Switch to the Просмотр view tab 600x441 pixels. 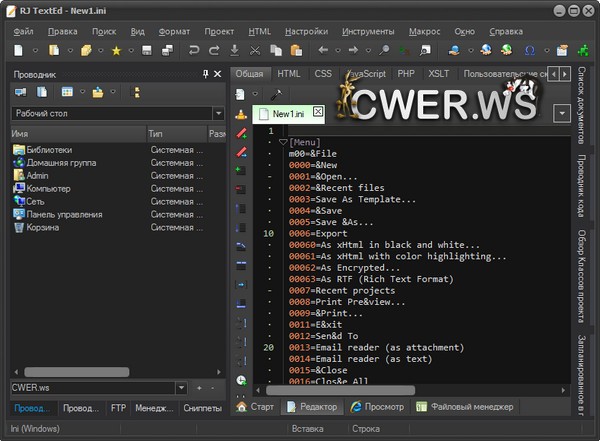tap(378, 407)
